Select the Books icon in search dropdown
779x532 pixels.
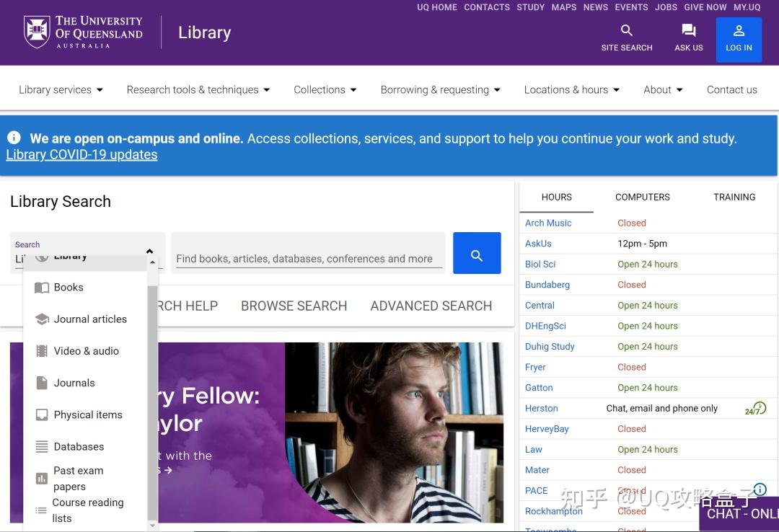tap(41, 287)
